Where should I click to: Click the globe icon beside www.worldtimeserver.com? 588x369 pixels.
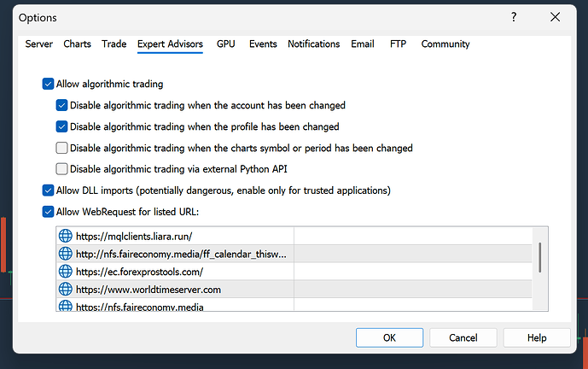65,289
